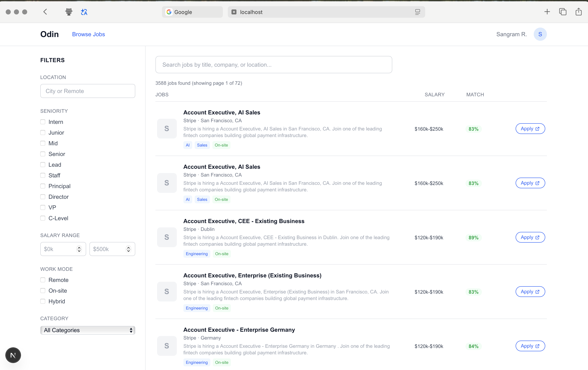
Task: Enable the Hybrid work mode filter
Action: (43, 301)
